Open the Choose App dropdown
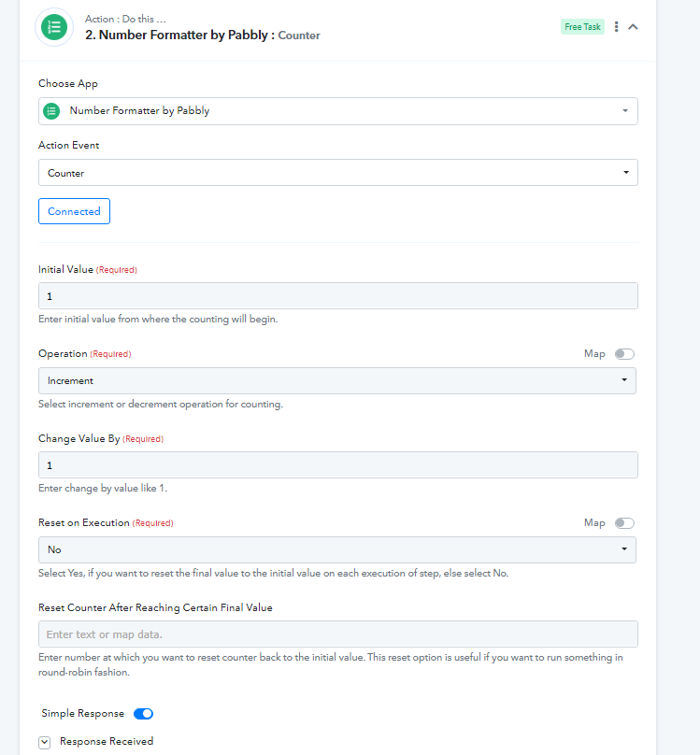Image resolution: width=700 pixels, height=755 pixels. click(338, 111)
